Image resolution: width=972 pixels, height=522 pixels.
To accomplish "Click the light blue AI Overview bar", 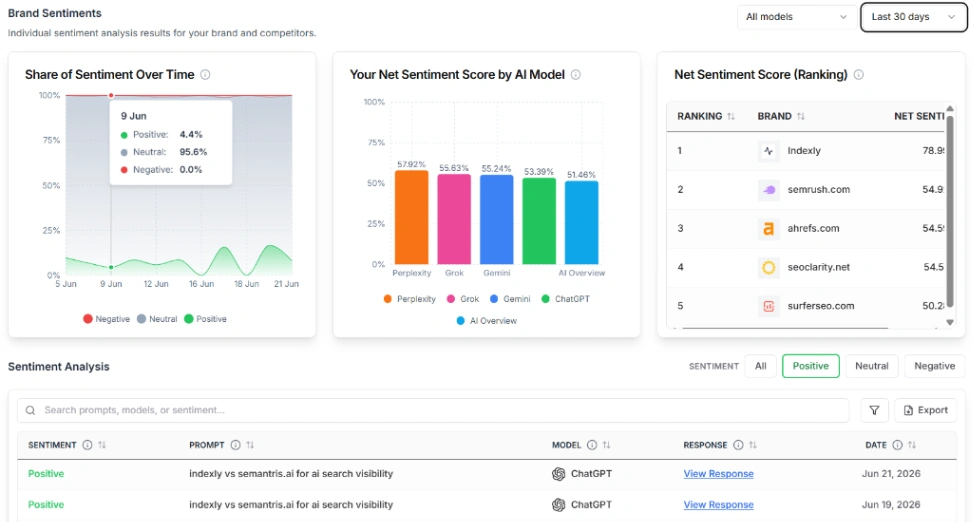I will pyautogui.click(x=581, y=223).
